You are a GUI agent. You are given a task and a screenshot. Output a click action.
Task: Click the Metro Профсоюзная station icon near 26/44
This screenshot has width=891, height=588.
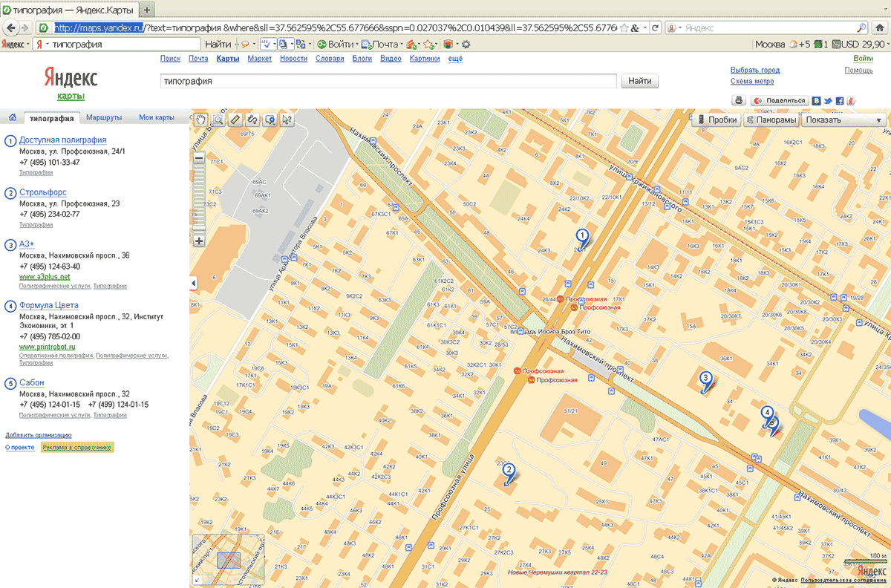tap(561, 298)
